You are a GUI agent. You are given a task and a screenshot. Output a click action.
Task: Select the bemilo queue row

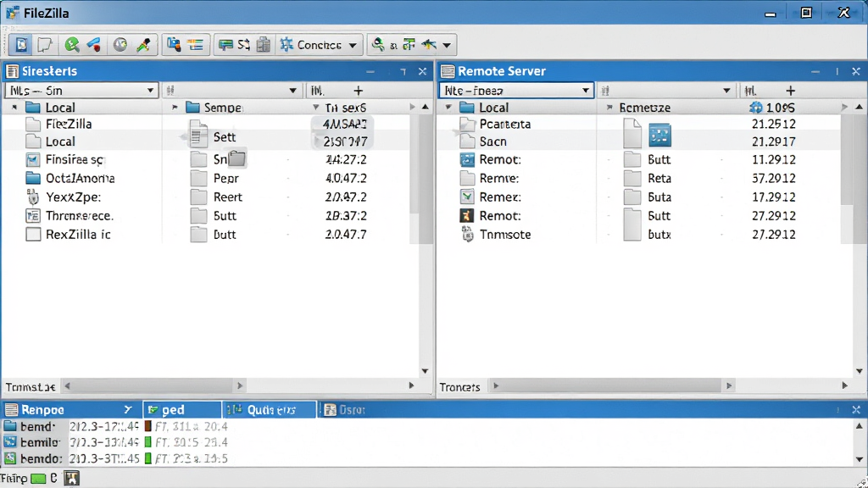click(116, 442)
